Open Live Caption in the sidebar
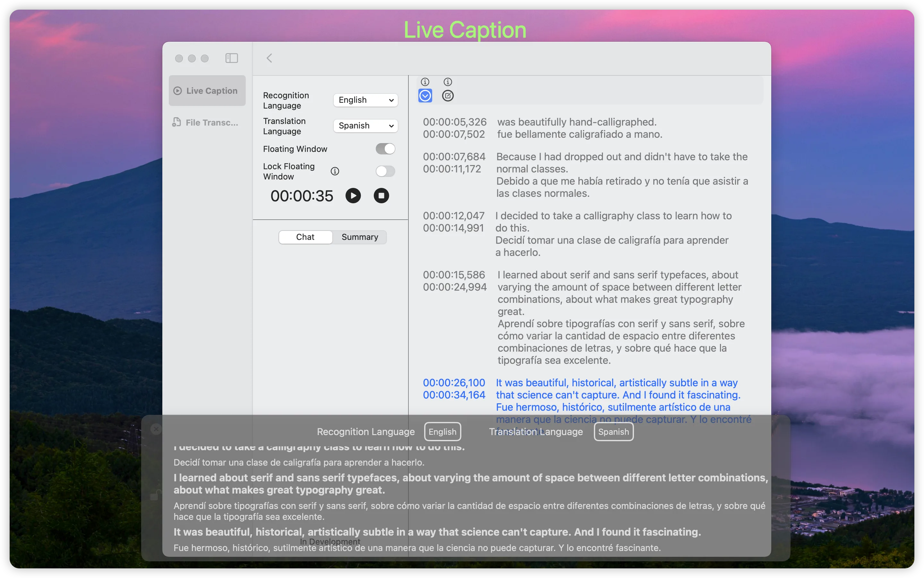This screenshot has height=578, width=924. point(207,91)
